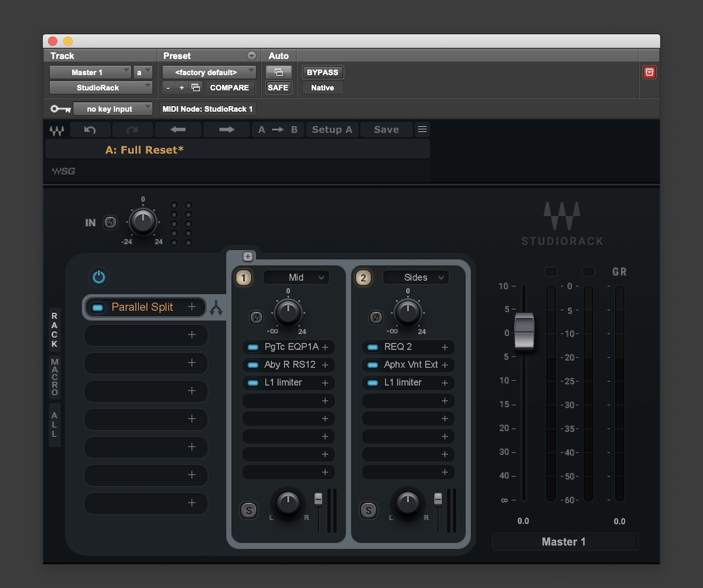Flip phase on Sides chain 2

pyautogui.click(x=376, y=317)
